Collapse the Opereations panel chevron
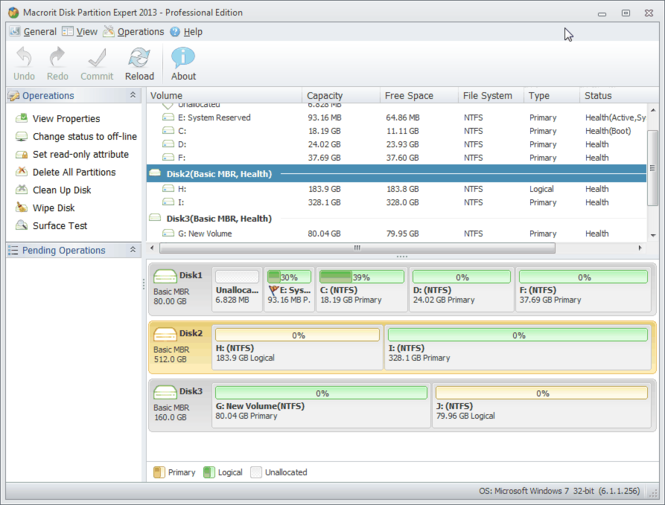Image resolution: width=665 pixels, height=505 pixels. click(133, 95)
